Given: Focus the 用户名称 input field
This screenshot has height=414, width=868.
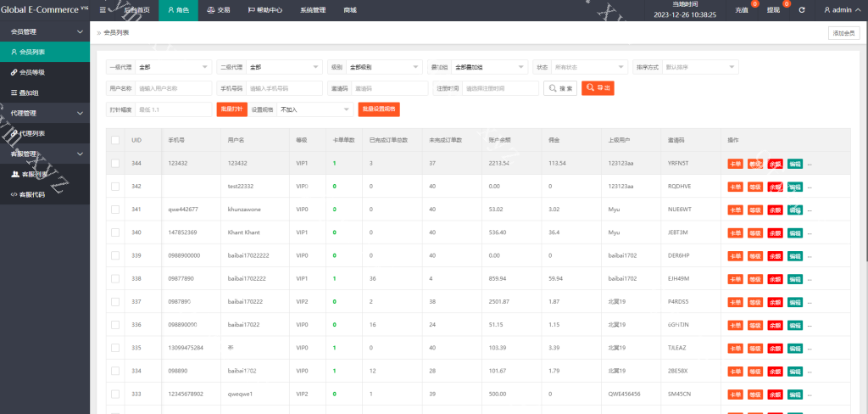Looking at the screenshot, I should tap(173, 88).
